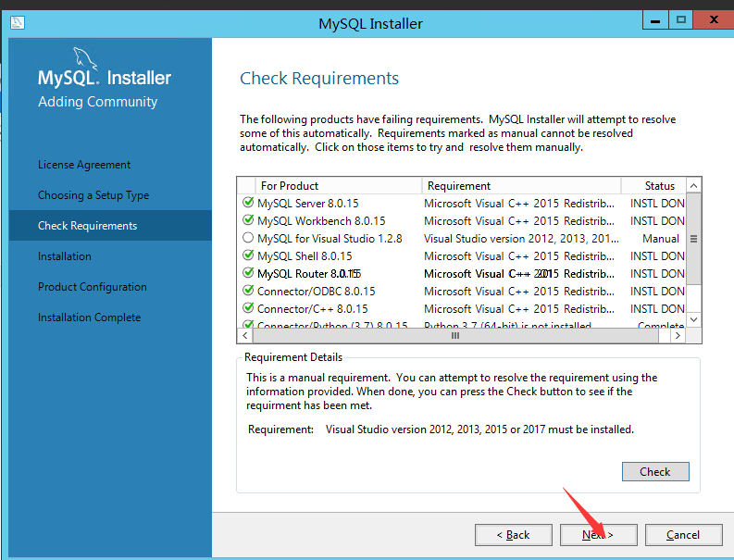Open the License Agreement step
The image size is (734, 560).
[x=84, y=165]
